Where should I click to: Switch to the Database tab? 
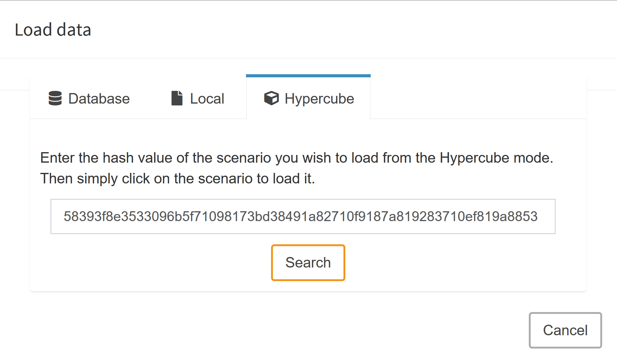pos(89,98)
